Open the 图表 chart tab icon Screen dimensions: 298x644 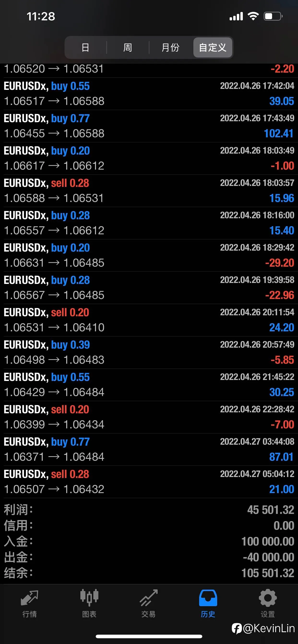[89, 598]
